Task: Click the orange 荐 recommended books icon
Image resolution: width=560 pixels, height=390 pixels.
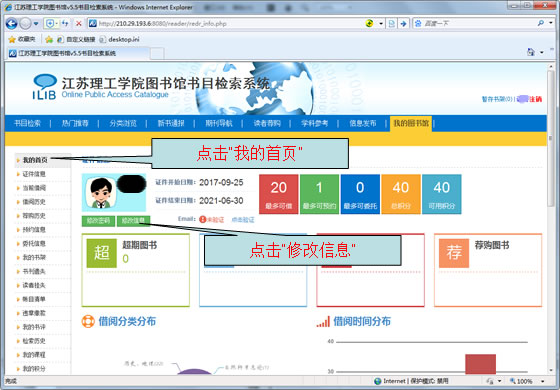Action: pyautogui.click(x=454, y=253)
